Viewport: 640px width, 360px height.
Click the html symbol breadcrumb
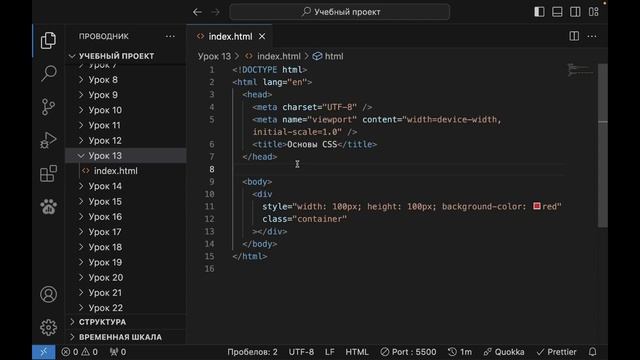328,56
